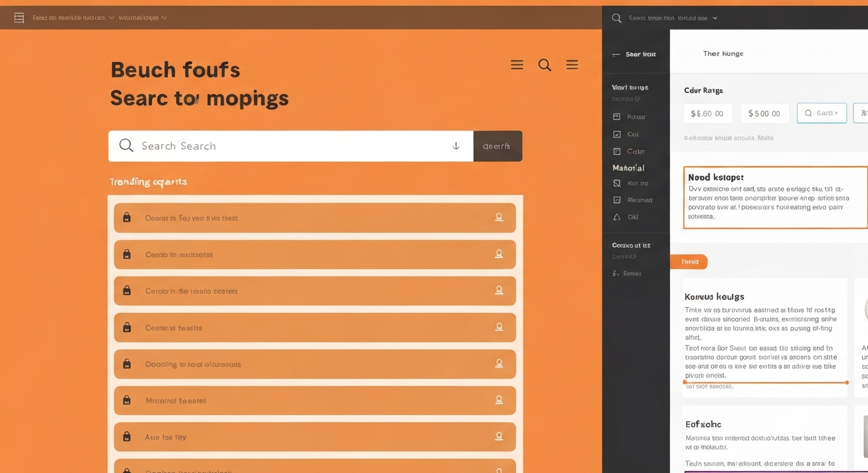Open the 'Atte fea fey' trending row
This screenshot has height=473, width=868.
click(x=315, y=437)
